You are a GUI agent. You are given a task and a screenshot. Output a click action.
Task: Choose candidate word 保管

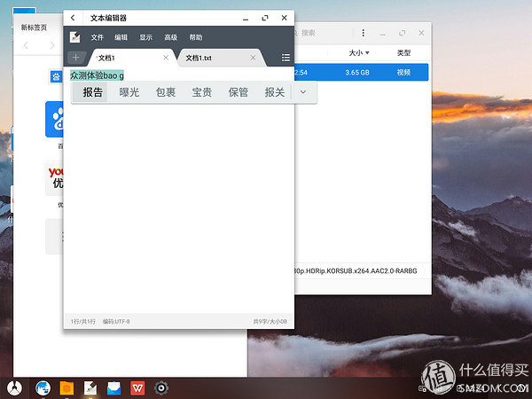[x=239, y=92]
